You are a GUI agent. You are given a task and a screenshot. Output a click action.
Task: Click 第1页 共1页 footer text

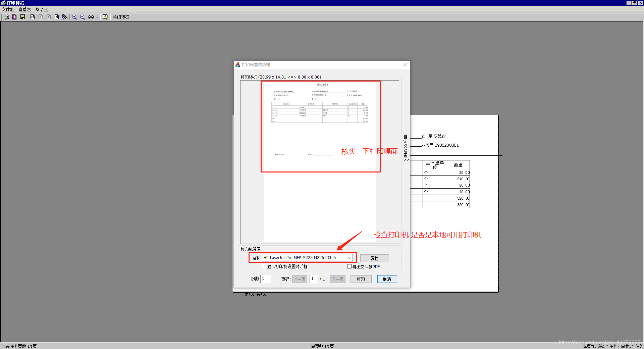point(255,294)
